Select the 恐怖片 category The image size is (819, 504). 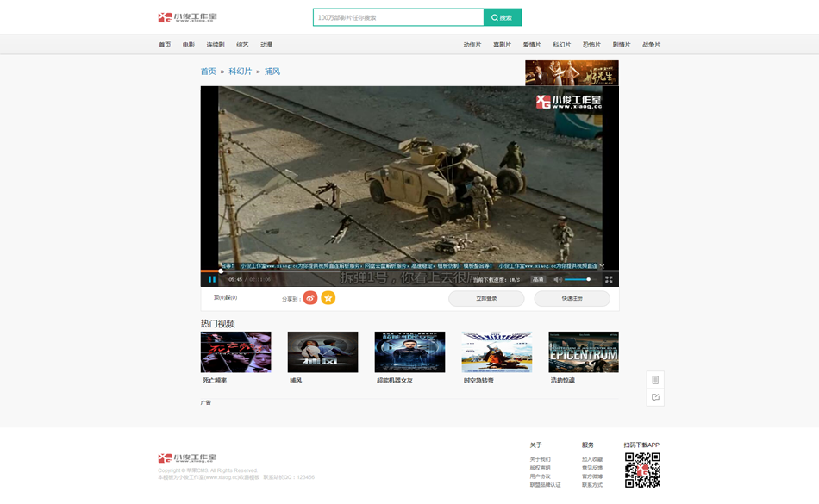[x=591, y=45]
